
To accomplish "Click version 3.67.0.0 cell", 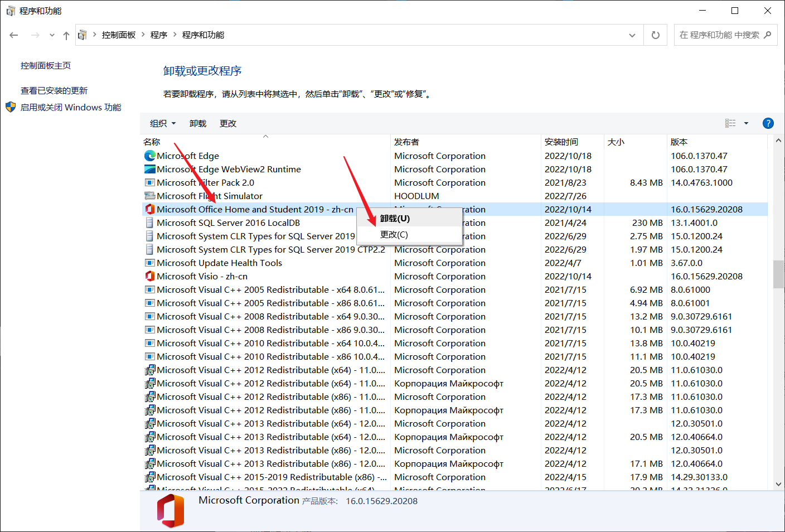I will tap(686, 263).
